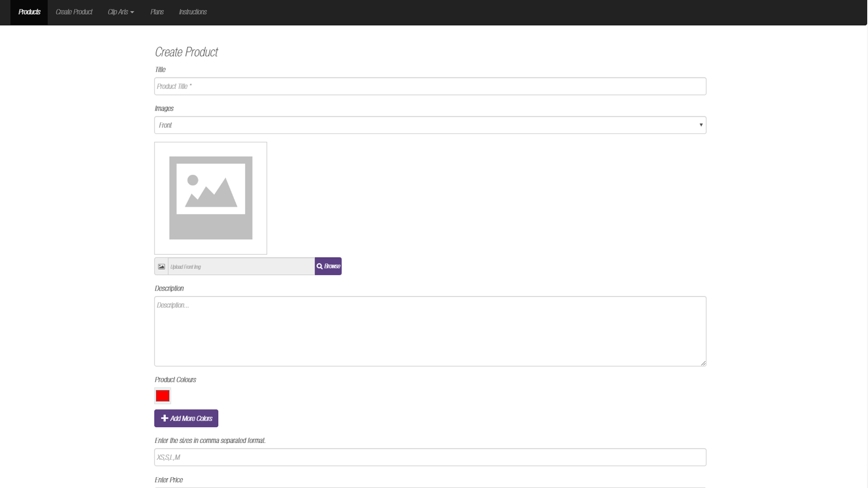Viewport: 868px width, 488px height.
Task: Open the Clip Arts dropdown menu
Action: [x=120, y=12]
